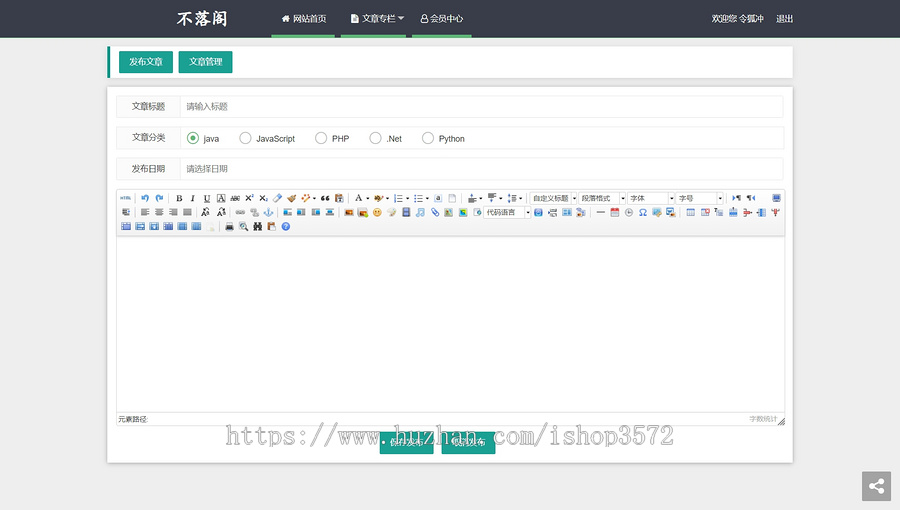
Task: Open the 自定义标题 dropdown
Action: point(554,198)
